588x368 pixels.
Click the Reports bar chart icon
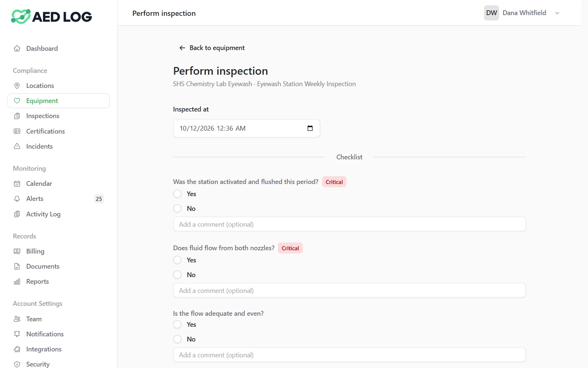17,282
